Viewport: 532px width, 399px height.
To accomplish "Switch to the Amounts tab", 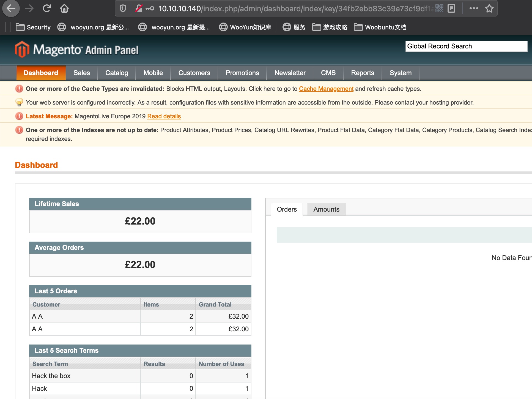I will click(x=326, y=209).
